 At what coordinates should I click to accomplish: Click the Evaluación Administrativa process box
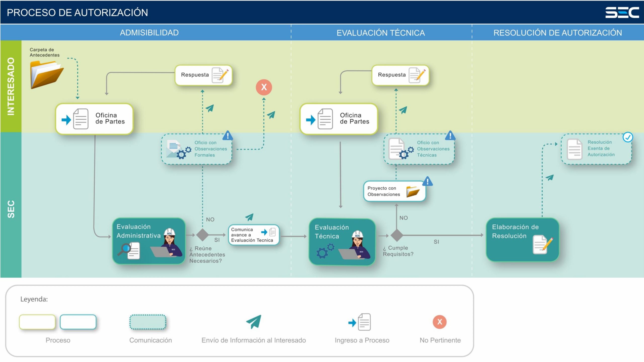pyautogui.click(x=149, y=241)
